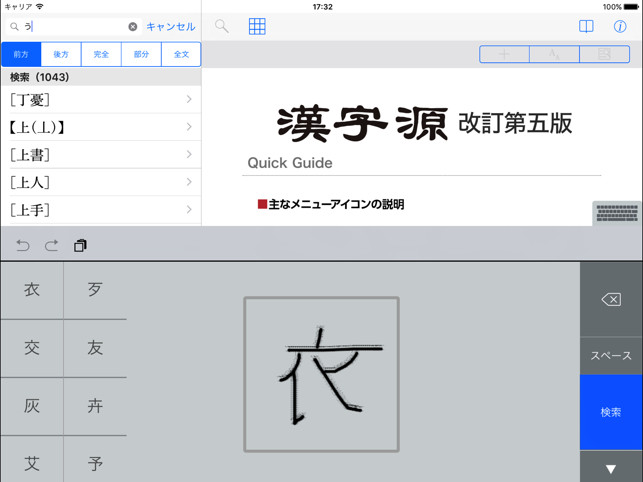Click the search field magnifier icon

(x=14, y=27)
